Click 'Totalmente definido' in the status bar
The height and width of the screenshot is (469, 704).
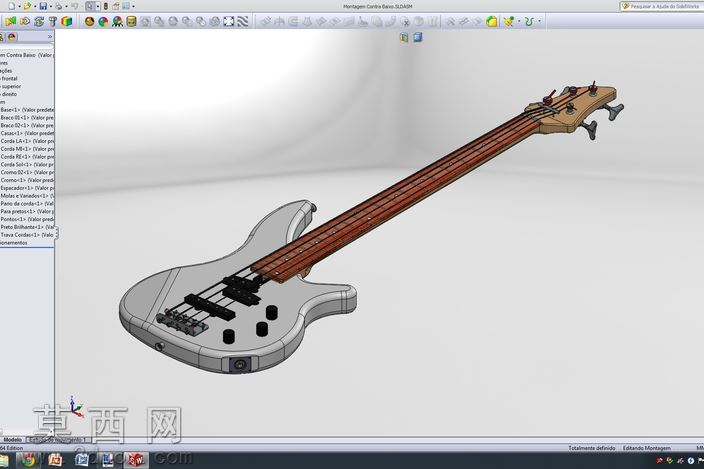(x=591, y=448)
